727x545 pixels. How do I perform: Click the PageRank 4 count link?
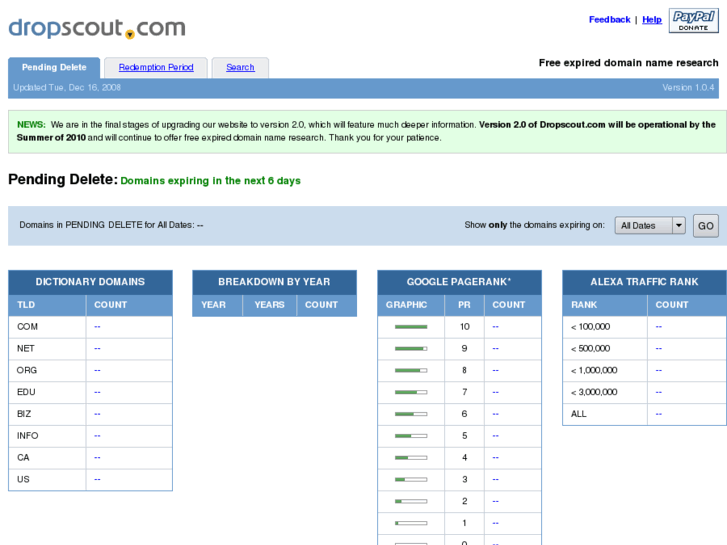496,457
